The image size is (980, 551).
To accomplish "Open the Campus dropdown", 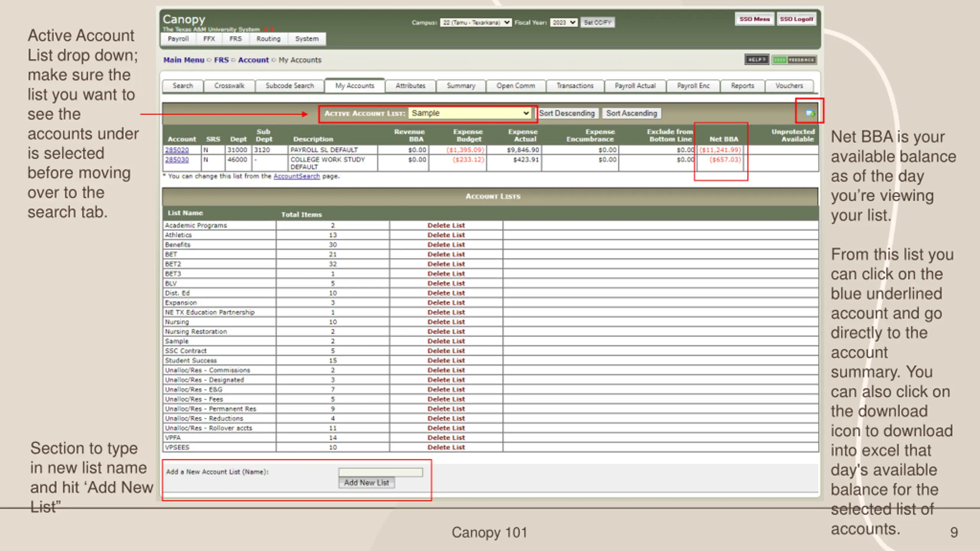I will click(x=475, y=23).
